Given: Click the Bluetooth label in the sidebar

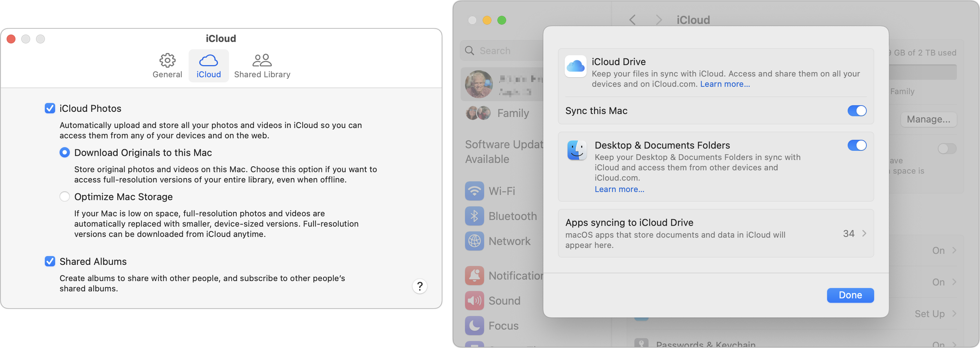Looking at the screenshot, I should (x=513, y=216).
